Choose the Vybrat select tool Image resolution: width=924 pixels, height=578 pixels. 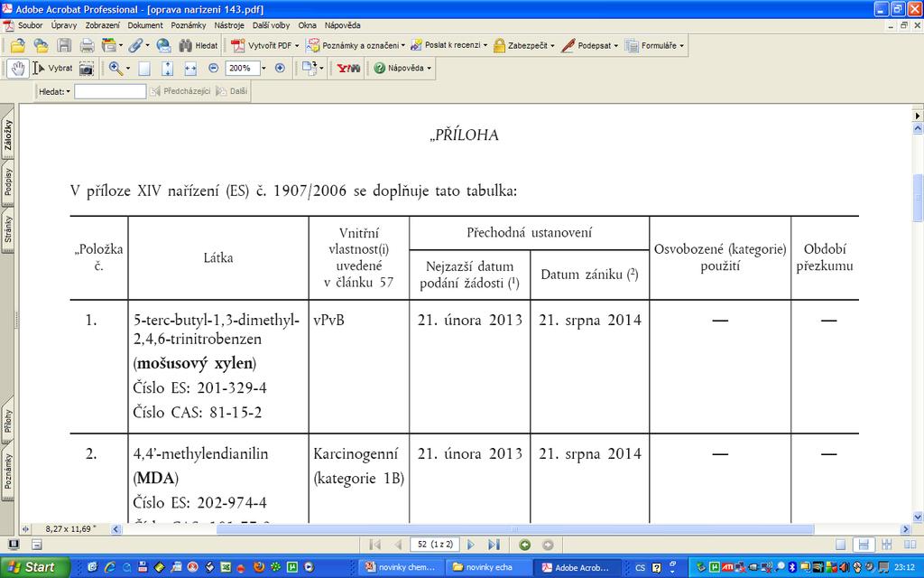[52, 69]
